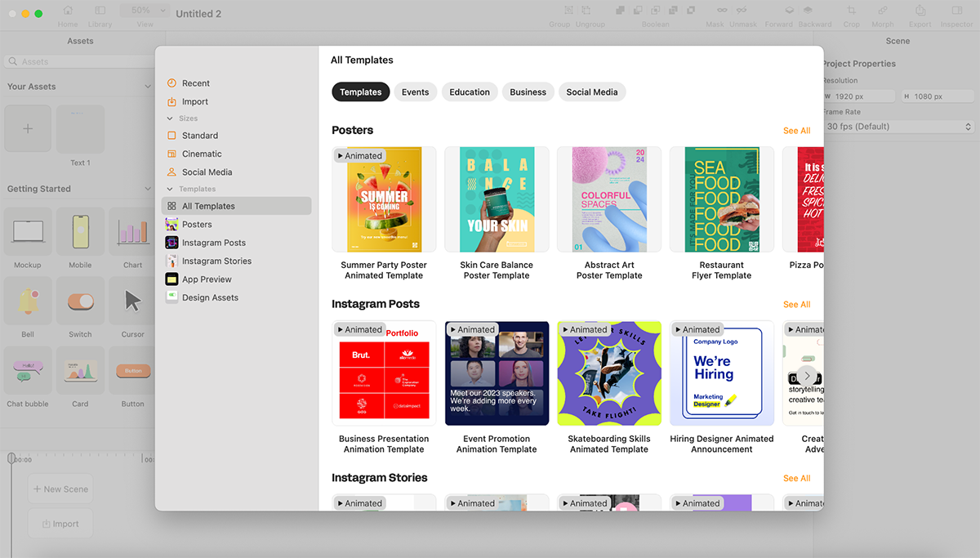
Task: Collapse the Templates section in sidebar
Action: (170, 189)
